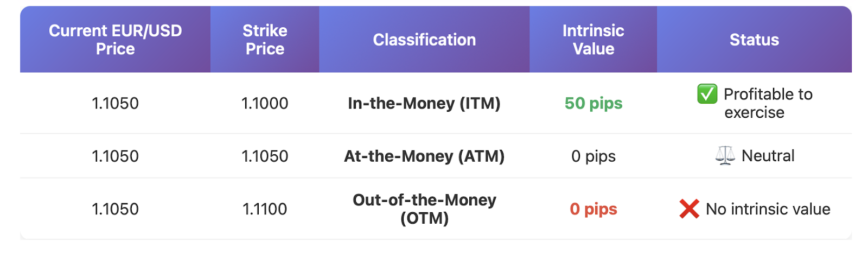Select the Out-of-the-Money (OTM) cell
This screenshot has height=266, width=868.
[424, 209]
